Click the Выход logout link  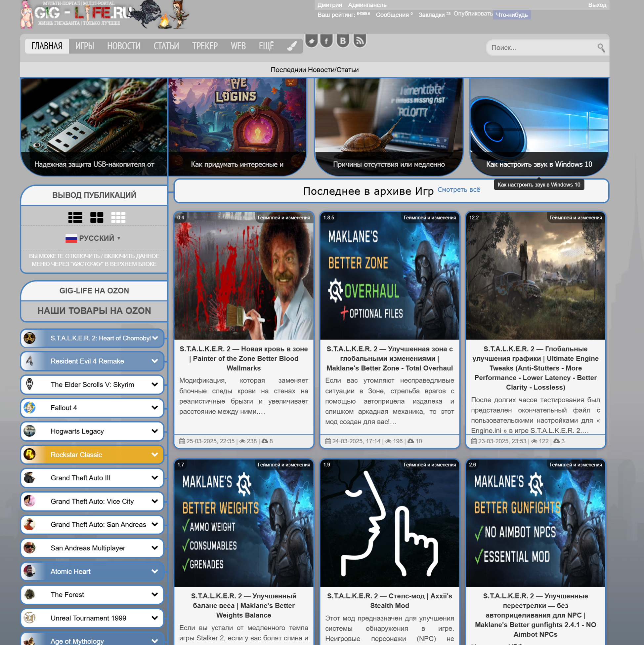(x=597, y=5)
